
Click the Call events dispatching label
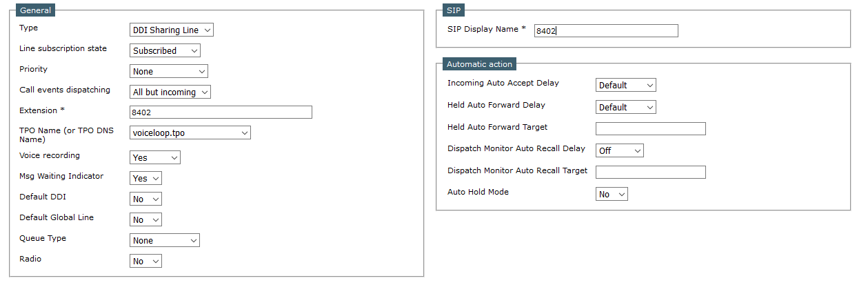pyautogui.click(x=65, y=90)
